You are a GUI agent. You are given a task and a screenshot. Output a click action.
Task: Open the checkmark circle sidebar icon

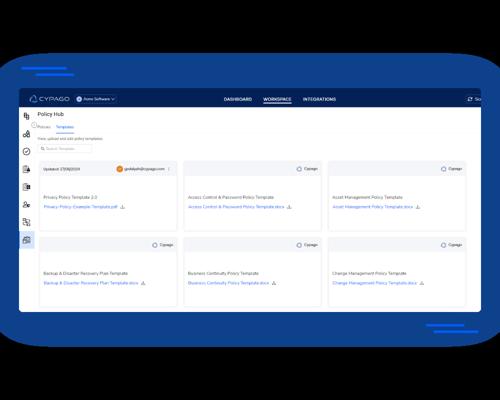(x=26, y=152)
